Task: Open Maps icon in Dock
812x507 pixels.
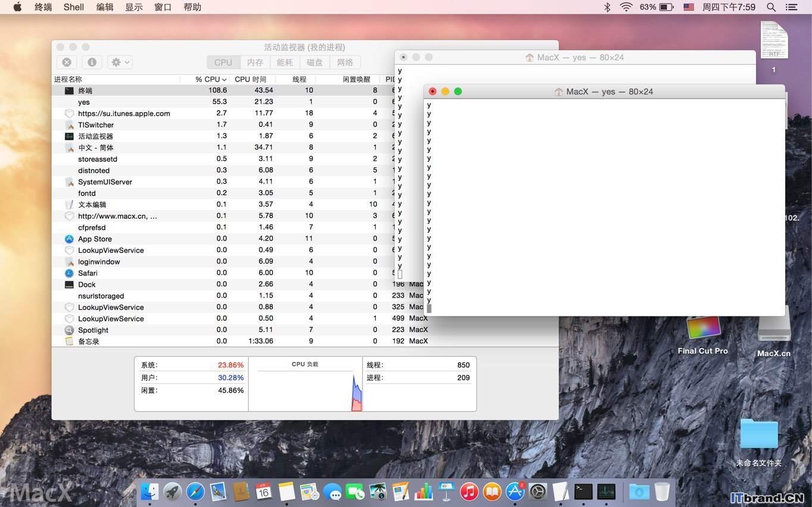Action: [310, 492]
